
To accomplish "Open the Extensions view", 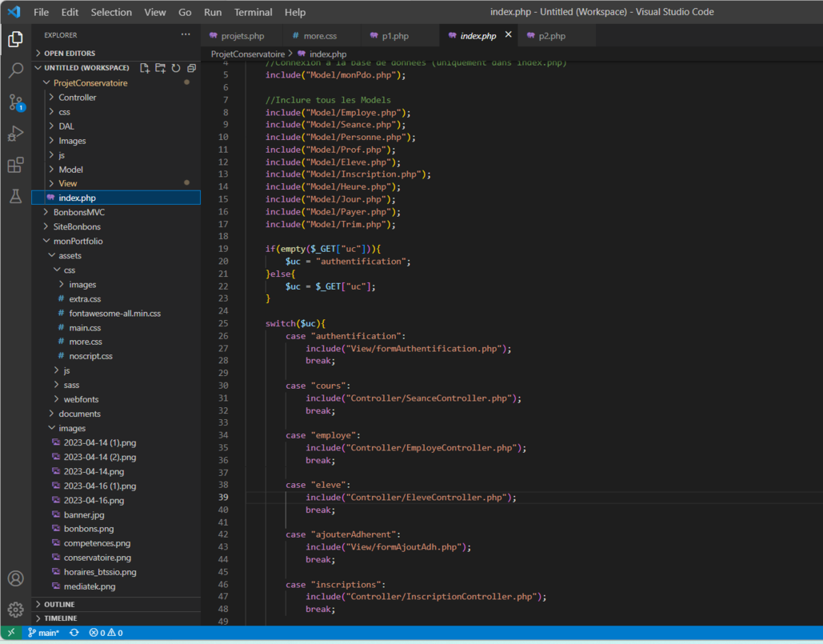I will click(x=15, y=165).
